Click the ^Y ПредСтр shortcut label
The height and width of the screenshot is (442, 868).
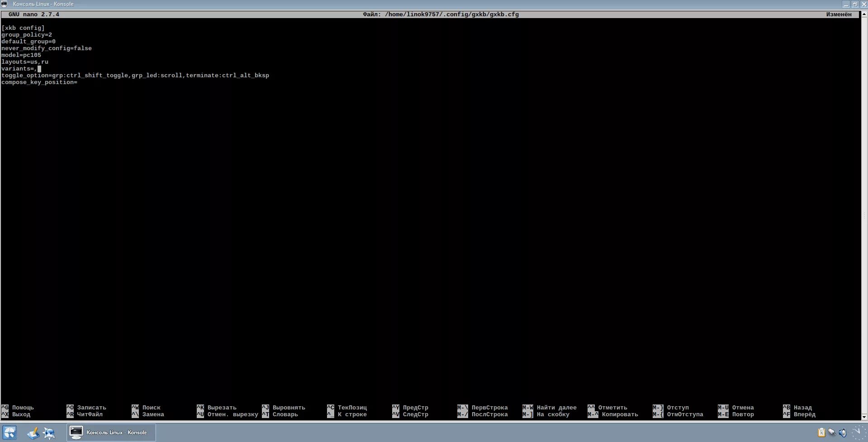(x=410, y=408)
